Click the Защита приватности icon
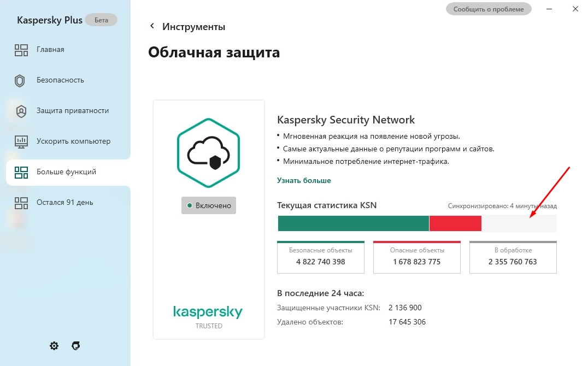 coord(21,111)
